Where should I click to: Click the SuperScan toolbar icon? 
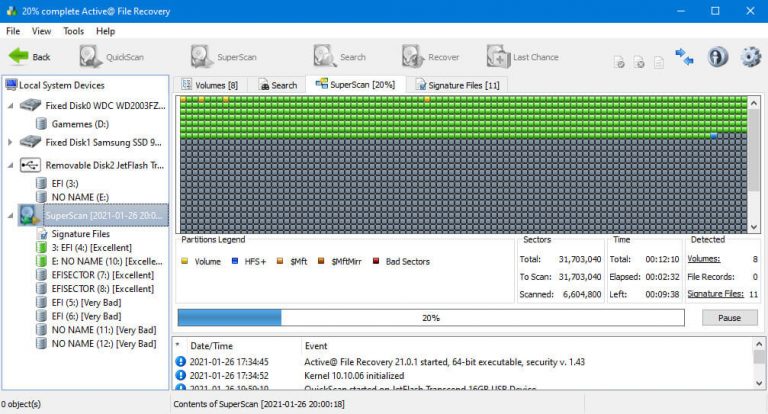click(202, 57)
